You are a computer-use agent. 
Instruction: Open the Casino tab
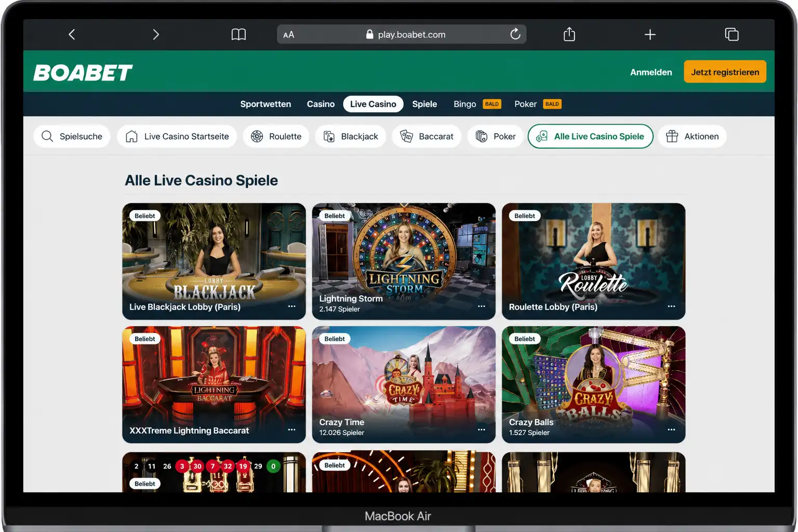point(321,104)
